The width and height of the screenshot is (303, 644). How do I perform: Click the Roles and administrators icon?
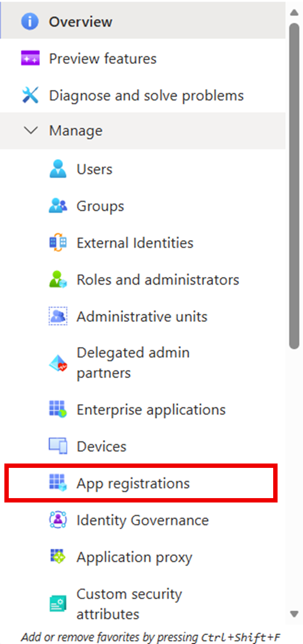pyautogui.click(x=58, y=280)
